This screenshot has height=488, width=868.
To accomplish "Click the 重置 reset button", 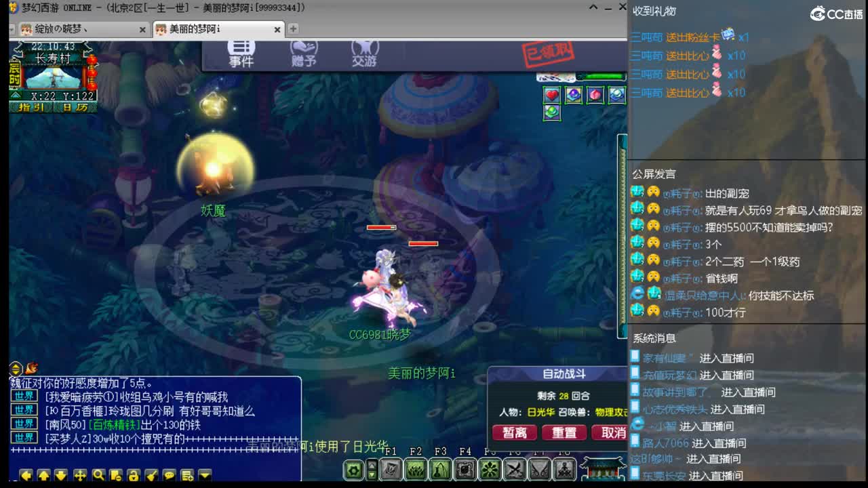I will [x=564, y=432].
